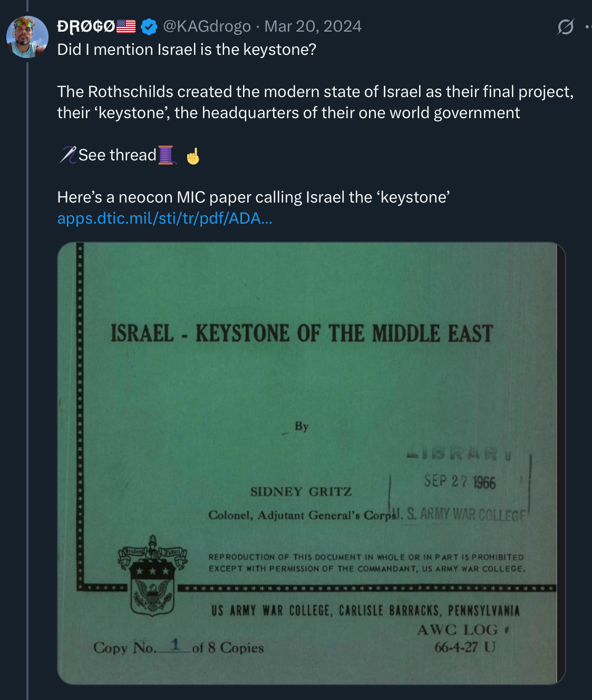Click the blue verified checkmark badge
This screenshot has height=700, width=592.
click(149, 26)
